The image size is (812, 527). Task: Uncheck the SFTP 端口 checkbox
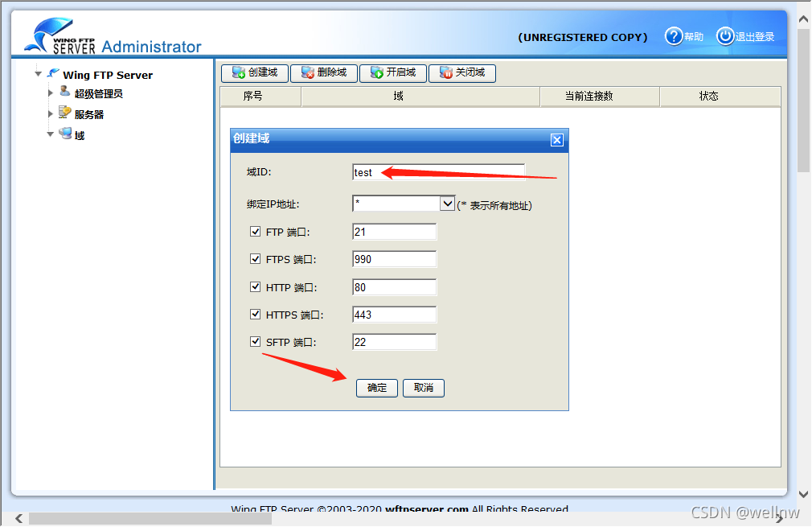pos(255,341)
